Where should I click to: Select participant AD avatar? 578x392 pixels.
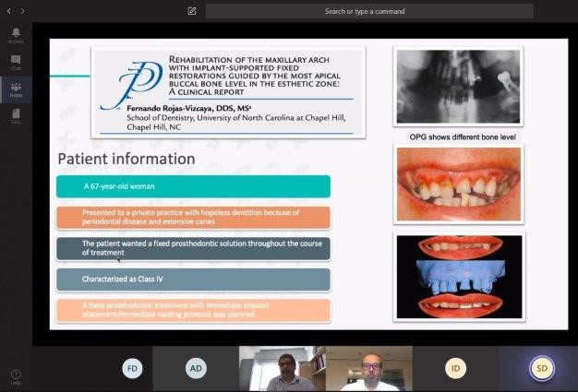(x=196, y=368)
